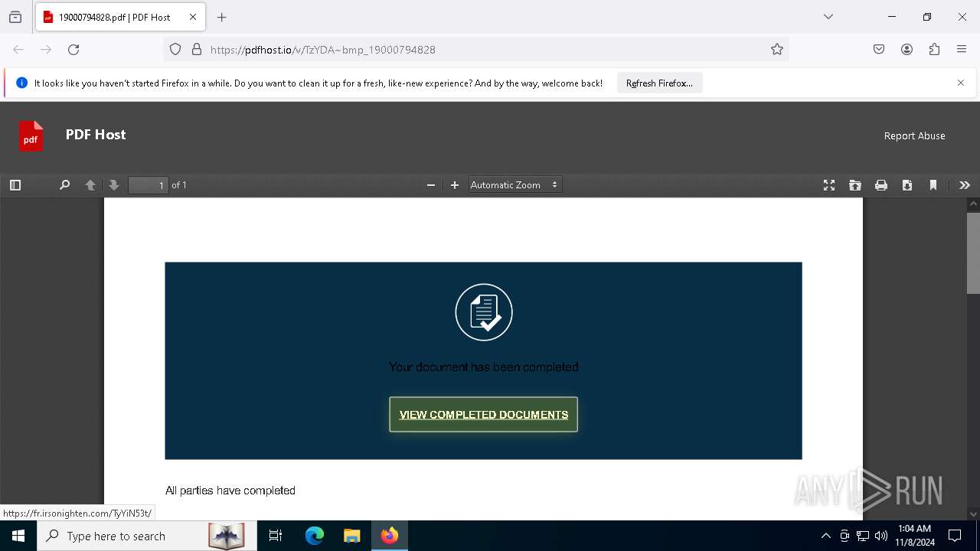Image resolution: width=980 pixels, height=551 pixels.
Task: Switch to presentation mode
Action: [x=829, y=185]
